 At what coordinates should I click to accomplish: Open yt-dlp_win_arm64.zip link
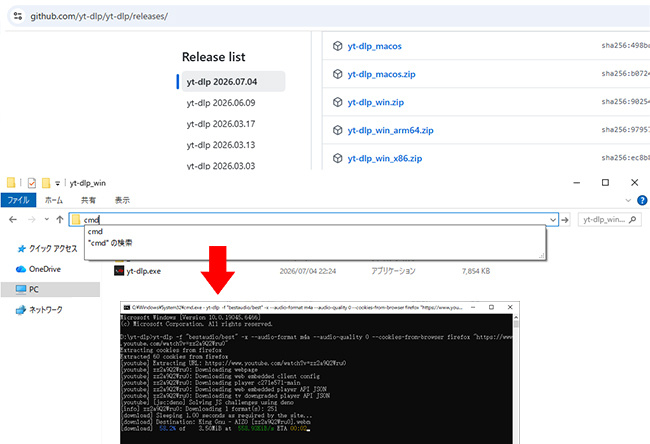click(x=390, y=130)
